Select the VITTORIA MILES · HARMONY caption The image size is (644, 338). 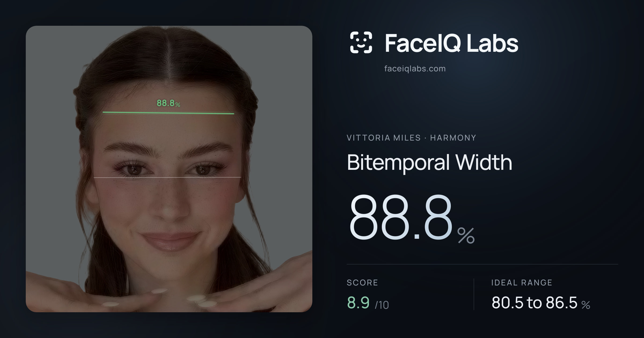(x=411, y=138)
